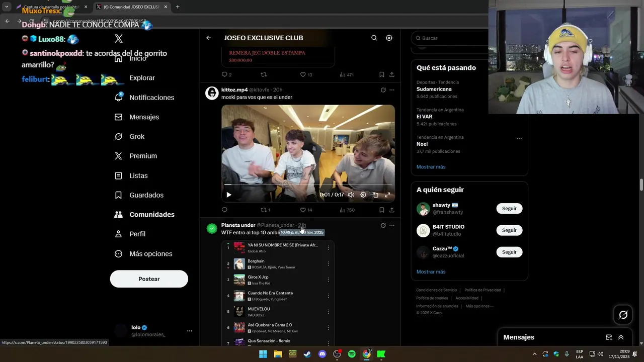Viewport: 644px width, 362px height.
Task: Open more options on Planeta under post
Action: (392, 225)
